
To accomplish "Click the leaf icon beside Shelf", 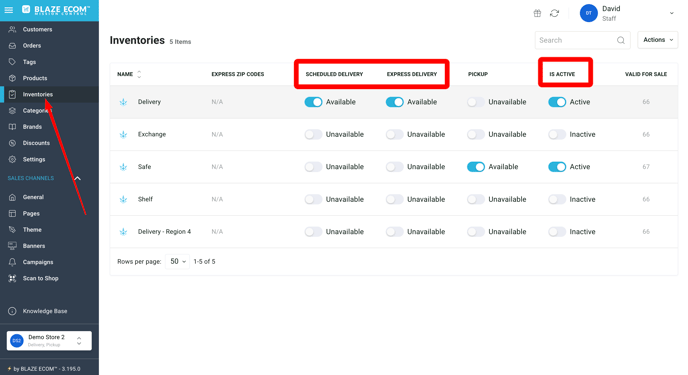I will tap(123, 200).
